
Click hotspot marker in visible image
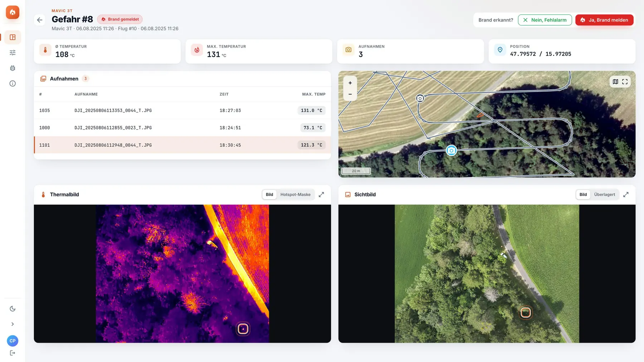(526, 312)
